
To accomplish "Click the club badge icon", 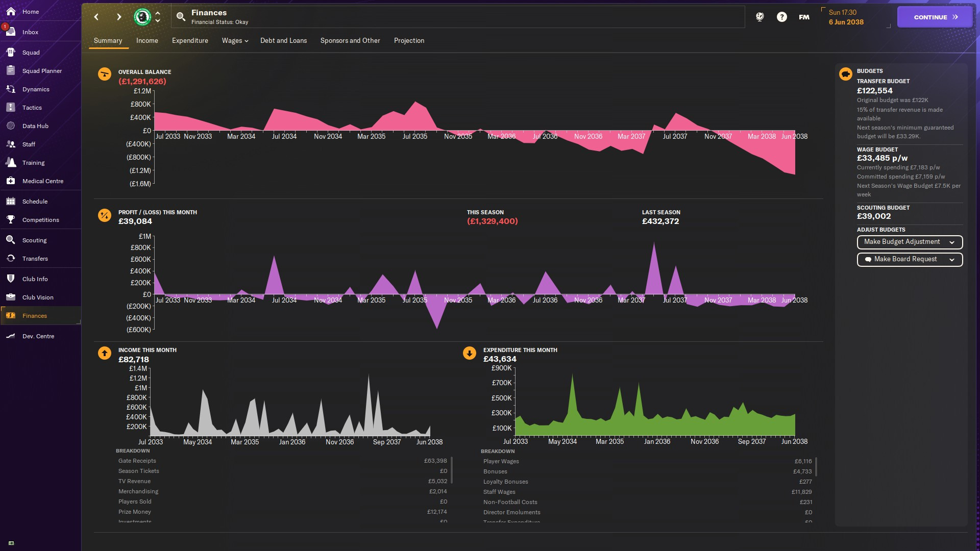I will coord(142,17).
